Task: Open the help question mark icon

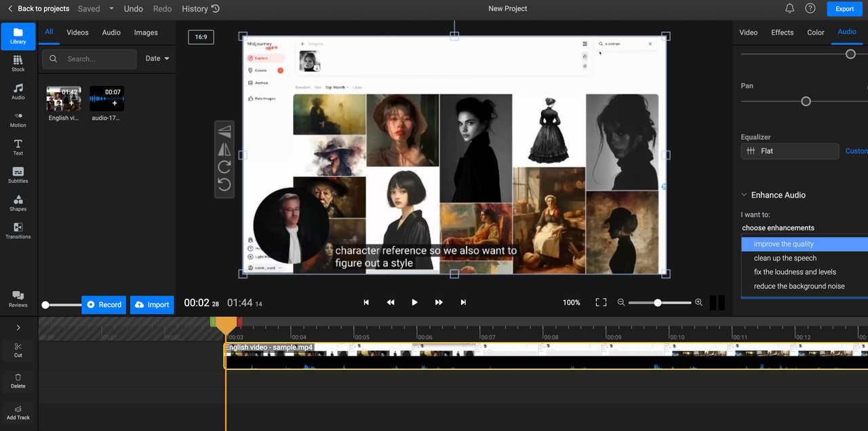Action: [x=810, y=9]
